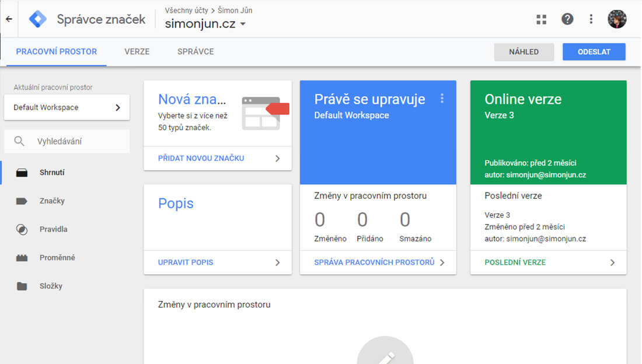Open the Default Workspace selector
Screen dimensions: 642x364
coord(67,107)
